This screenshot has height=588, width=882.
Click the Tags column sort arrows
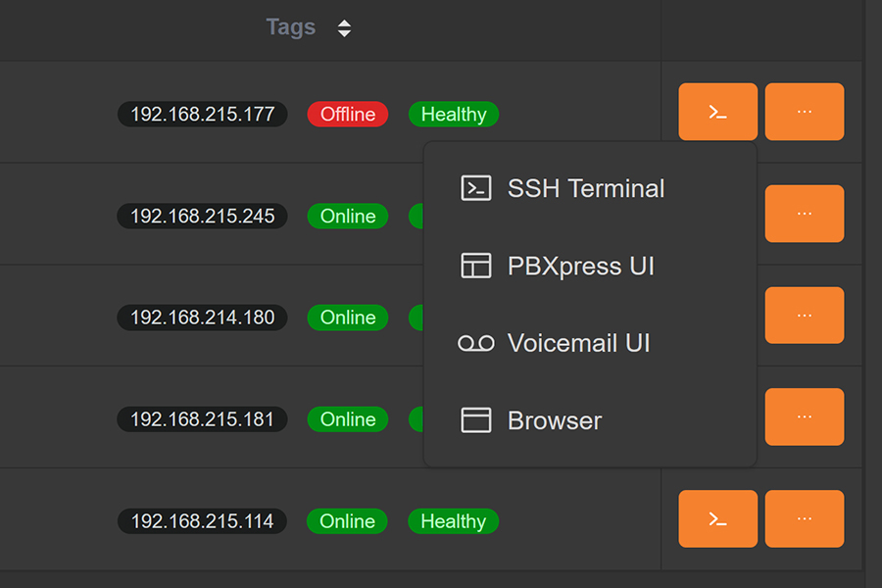click(345, 27)
